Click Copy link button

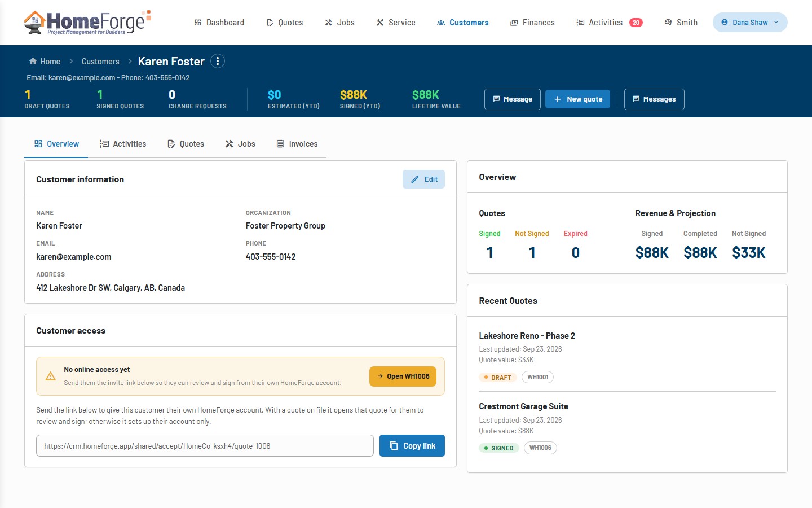click(412, 446)
